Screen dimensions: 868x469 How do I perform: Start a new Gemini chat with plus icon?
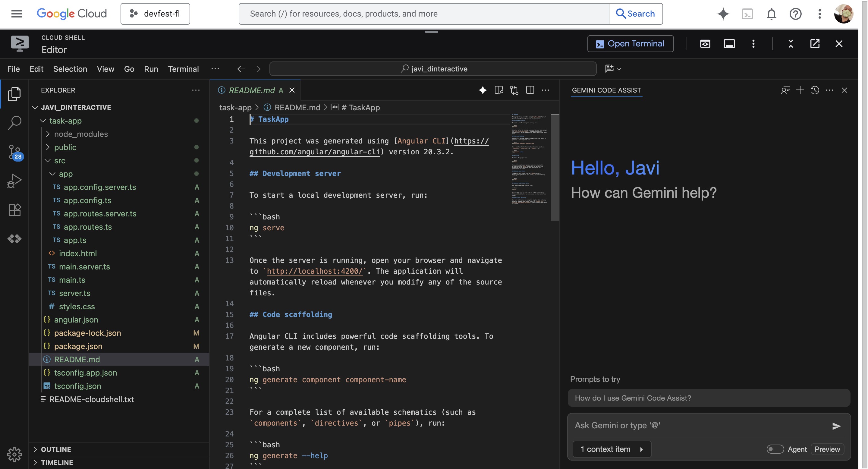coord(800,90)
